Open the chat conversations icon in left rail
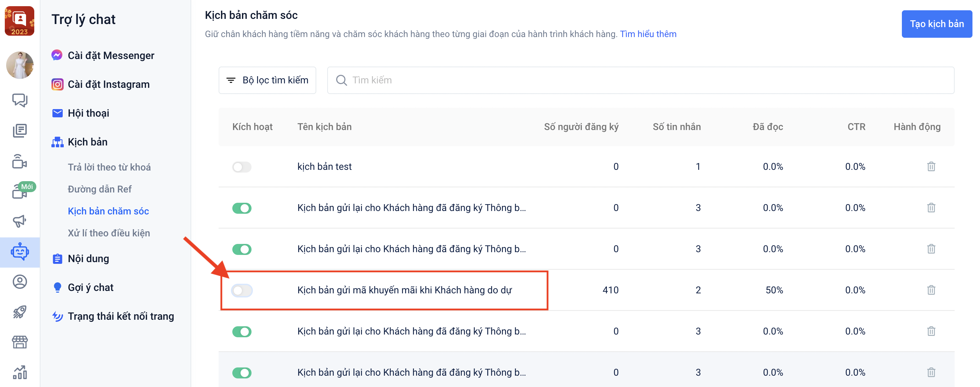This screenshot has height=387, width=980. [x=20, y=100]
